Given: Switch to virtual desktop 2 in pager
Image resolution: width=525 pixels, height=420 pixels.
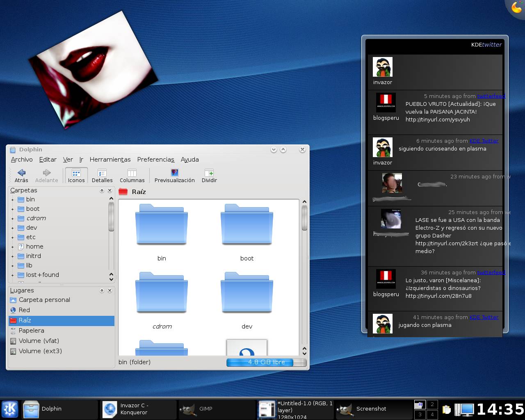Looking at the screenshot, I should coord(432,404).
